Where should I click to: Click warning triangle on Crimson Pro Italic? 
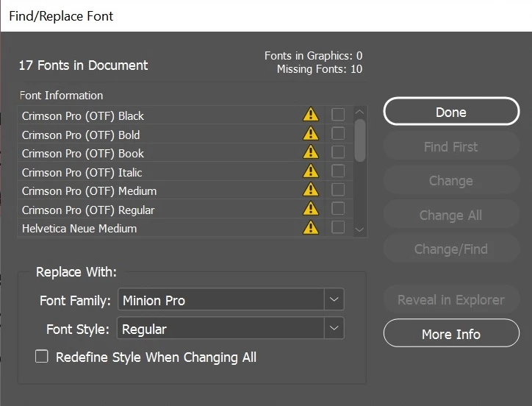tap(311, 171)
